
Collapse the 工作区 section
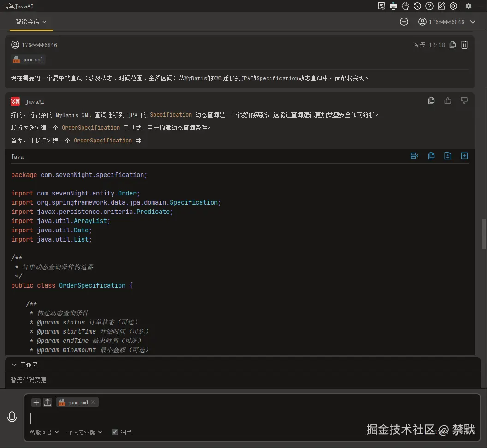[x=14, y=365]
